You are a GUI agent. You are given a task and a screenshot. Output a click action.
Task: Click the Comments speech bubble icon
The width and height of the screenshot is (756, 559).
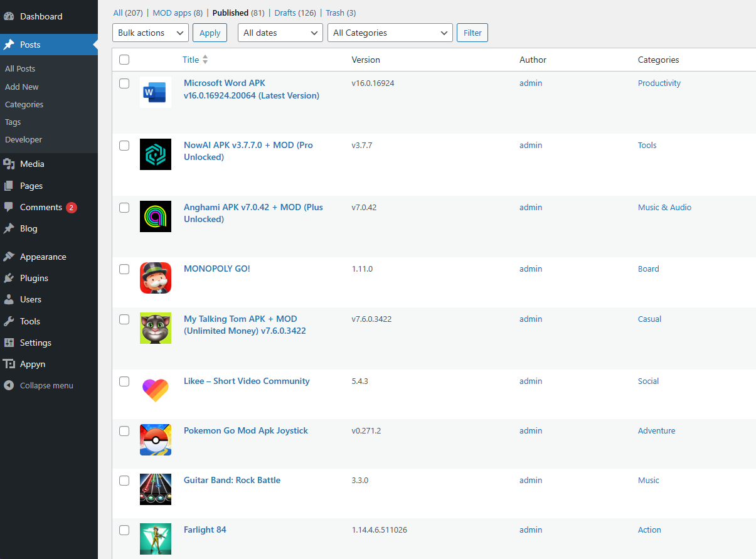tap(9, 207)
